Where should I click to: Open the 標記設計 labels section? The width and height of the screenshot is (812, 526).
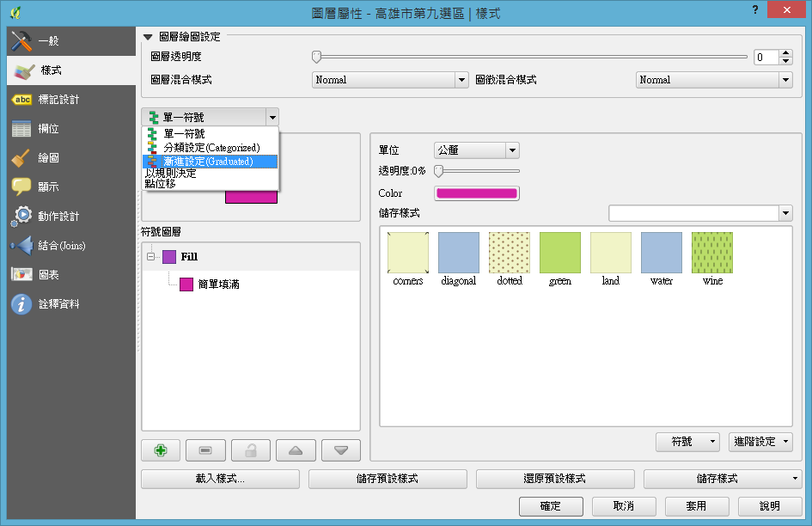click(x=58, y=100)
